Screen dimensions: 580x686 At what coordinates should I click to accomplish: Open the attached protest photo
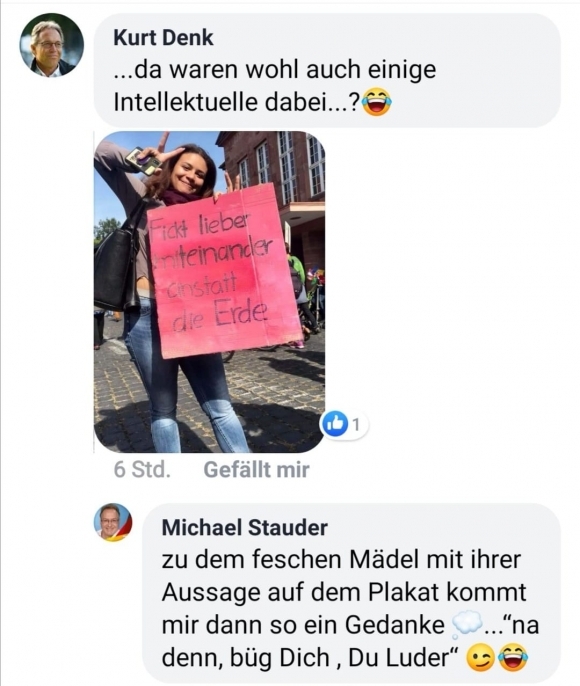(210, 292)
